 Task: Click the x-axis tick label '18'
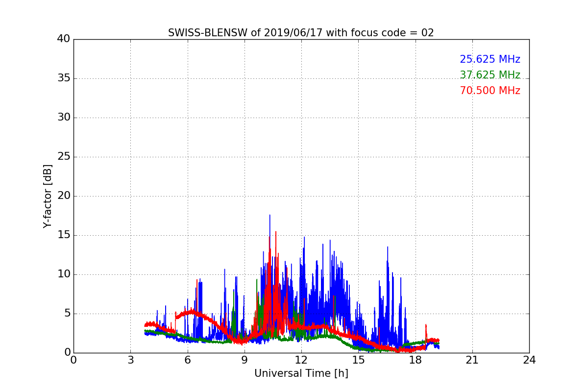point(415,360)
